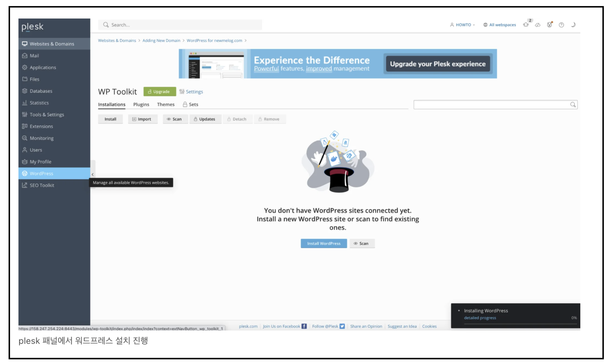609x364 pixels.
Task: Collapse the left sidebar with arrow handle
Action: [92, 174]
